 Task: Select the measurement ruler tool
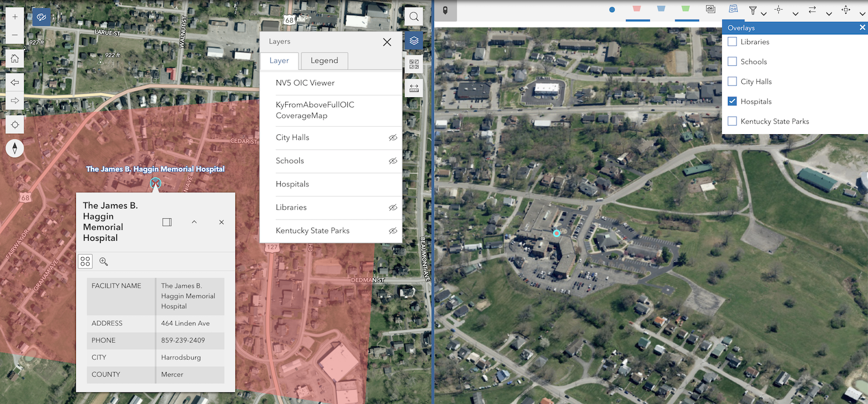click(414, 88)
